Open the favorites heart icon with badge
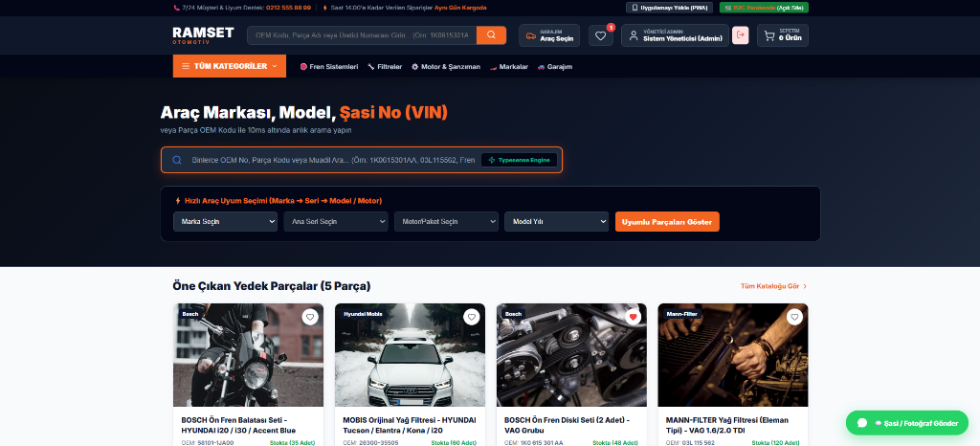 click(x=601, y=35)
